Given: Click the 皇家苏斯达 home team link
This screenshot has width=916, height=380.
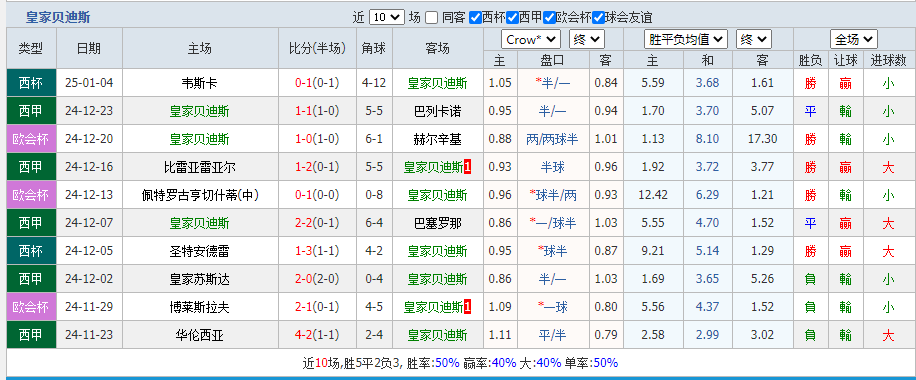Looking at the screenshot, I should point(200,279).
